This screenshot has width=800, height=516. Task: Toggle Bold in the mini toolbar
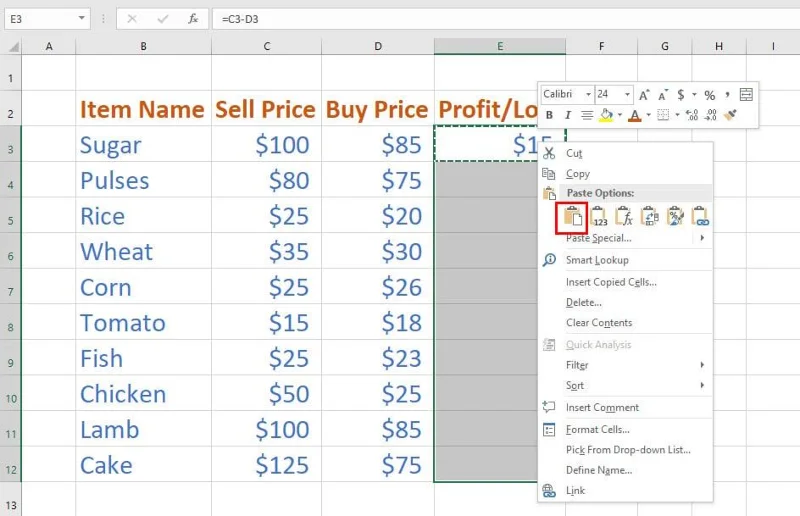549,115
